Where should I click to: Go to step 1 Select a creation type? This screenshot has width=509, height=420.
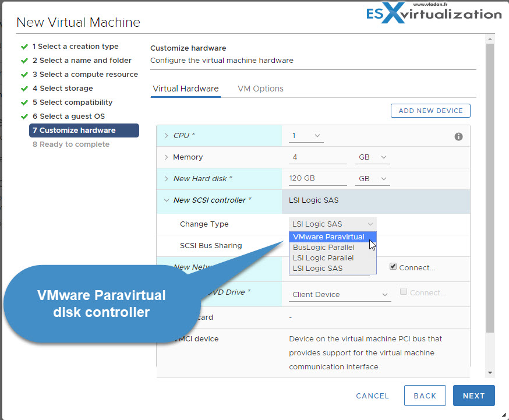tap(75, 47)
